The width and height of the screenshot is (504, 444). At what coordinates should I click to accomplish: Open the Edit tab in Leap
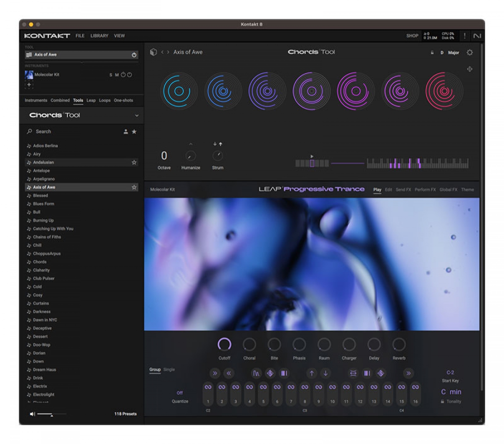[388, 190]
